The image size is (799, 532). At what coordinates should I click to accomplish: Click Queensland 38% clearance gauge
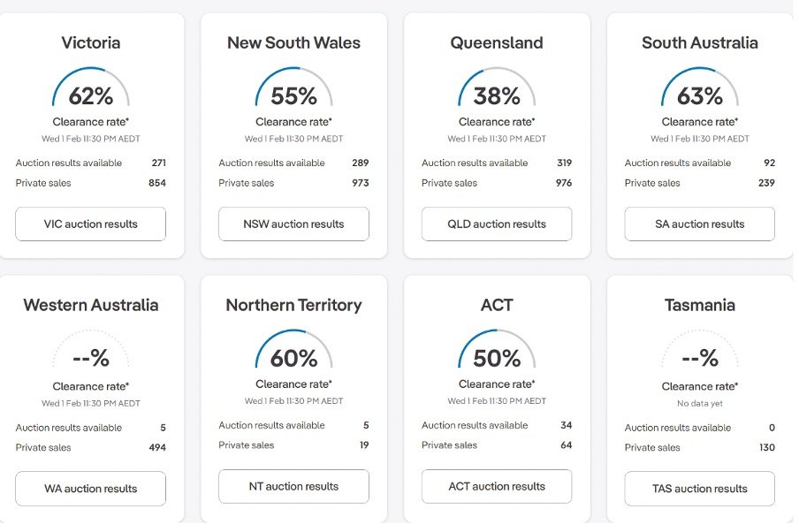(497, 87)
